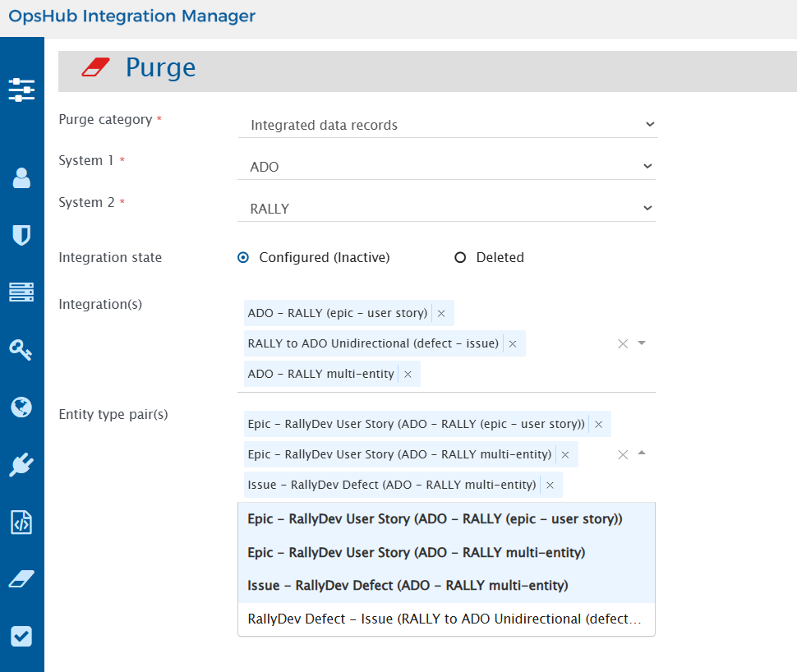Open the code file icon in sidebar
Image resolution: width=797 pixels, height=672 pixels.
21,522
